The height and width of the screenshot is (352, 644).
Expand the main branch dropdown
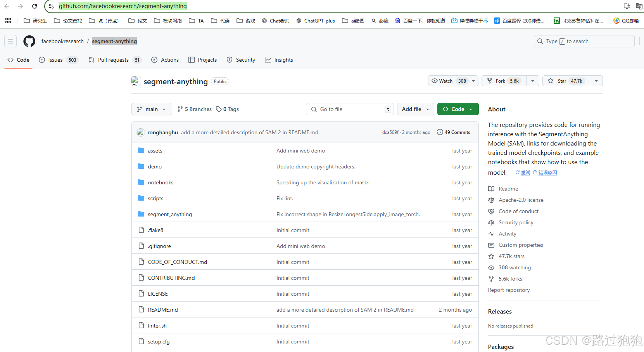pyautogui.click(x=151, y=109)
